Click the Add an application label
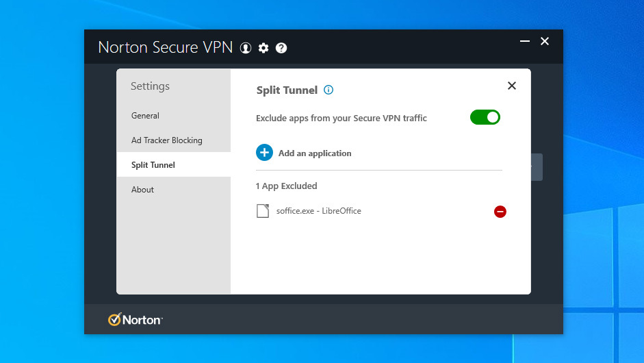The width and height of the screenshot is (644, 363). click(x=315, y=153)
